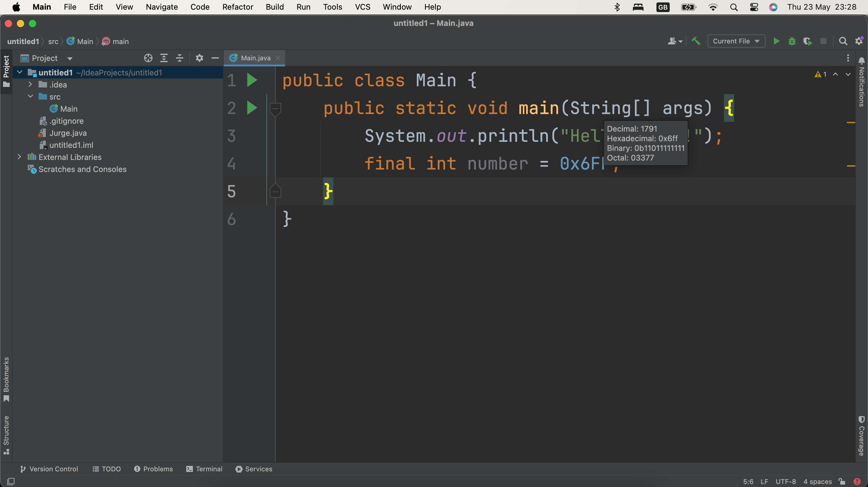Click the Build project hammer icon
The height and width of the screenshot is (487, 868).
(x=696, y=41)
